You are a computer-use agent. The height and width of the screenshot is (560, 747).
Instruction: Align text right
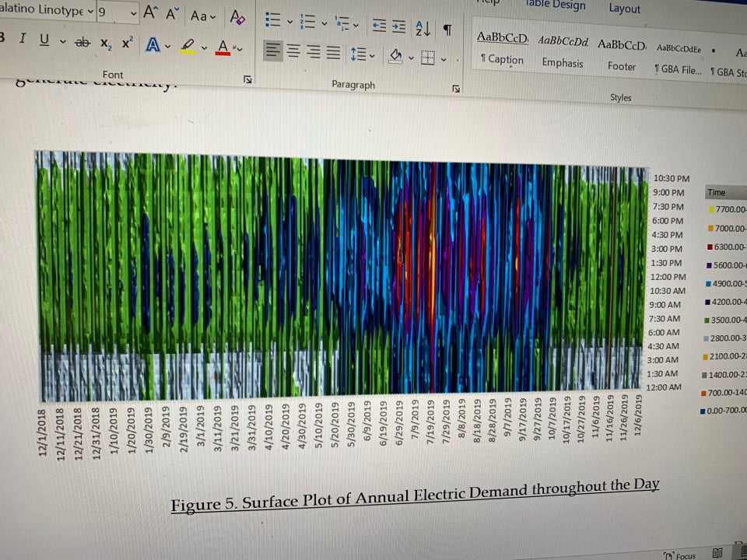[x=314, y=52]
